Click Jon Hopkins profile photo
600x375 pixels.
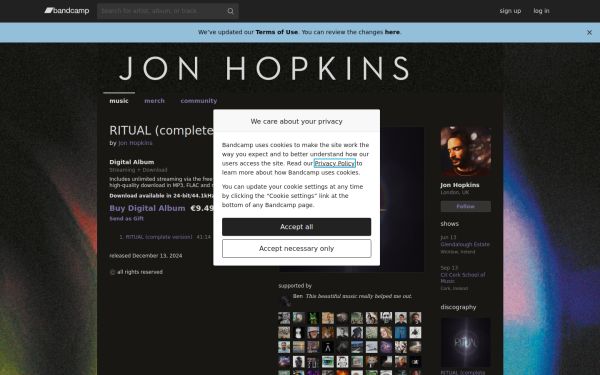coord(466,152)
